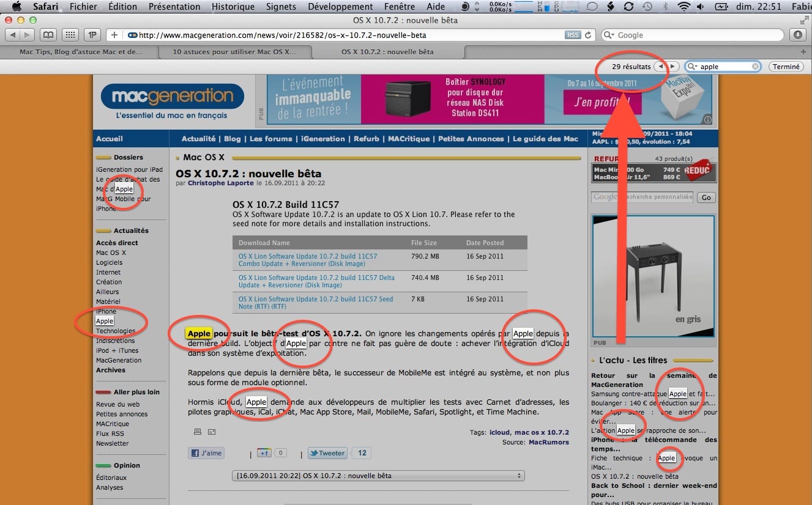Open the Apple menu
This screenshot has width=812, height=505.
[x=17, y=7]
